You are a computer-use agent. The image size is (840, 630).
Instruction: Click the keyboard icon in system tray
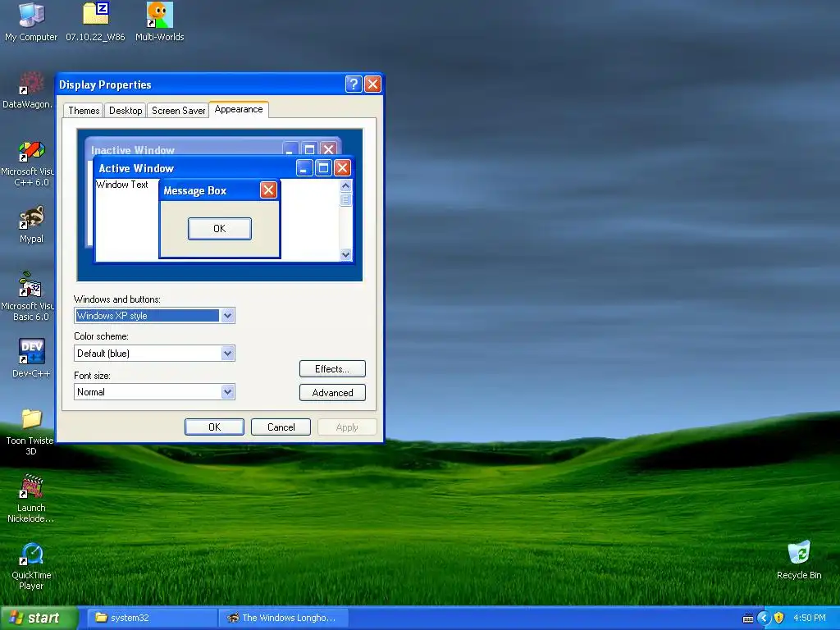pyautogui.click(x=748, y=619)
